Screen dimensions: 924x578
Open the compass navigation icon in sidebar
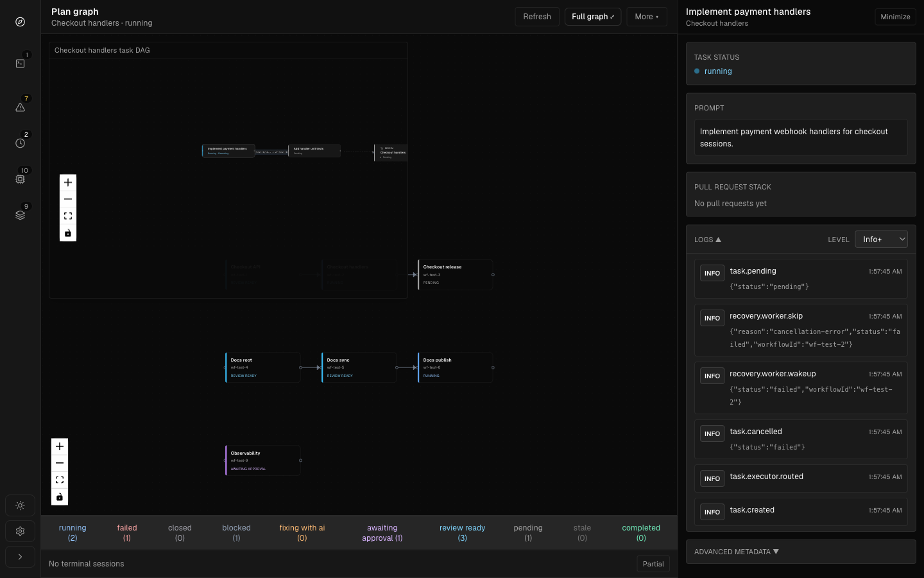[21, 22]
